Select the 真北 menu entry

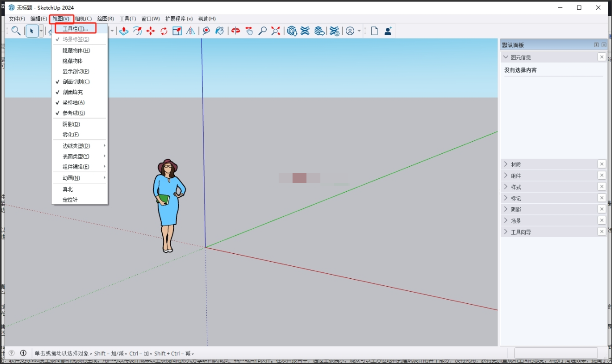[80, 189]
